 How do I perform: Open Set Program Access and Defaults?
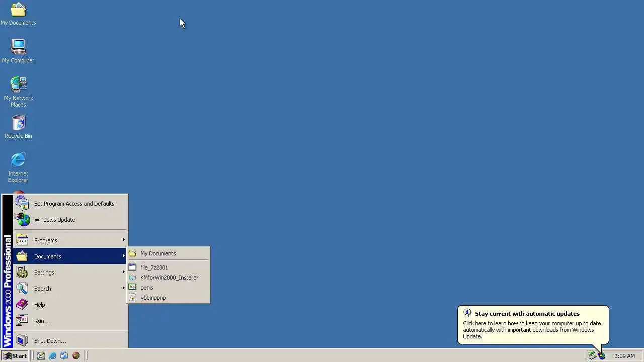click(x=70, y=204)
